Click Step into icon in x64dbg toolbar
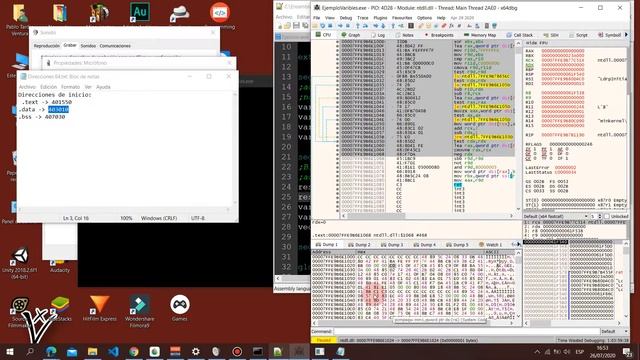Viewport: 640px width, 360px height. pos(358,26)
